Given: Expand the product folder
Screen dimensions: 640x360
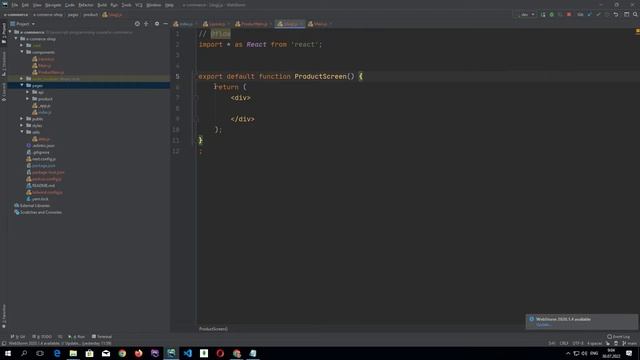Looking at the screenshot, I should point(28,99).
